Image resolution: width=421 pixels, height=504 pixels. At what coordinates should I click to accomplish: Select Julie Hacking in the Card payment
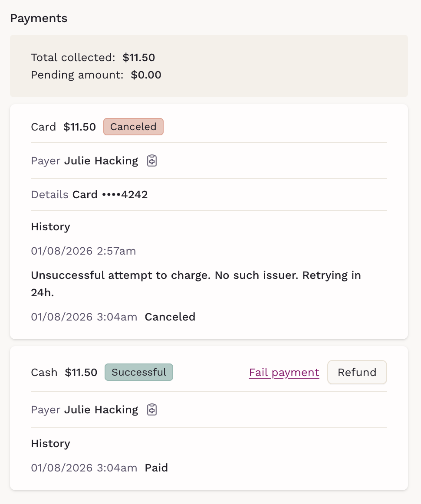pyautogui.click(x=101, y=161)
